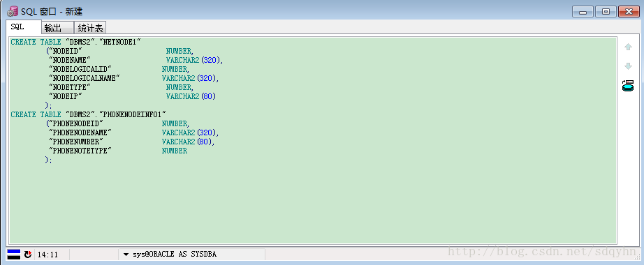This screenshot has height=265, width=644.
Task: Click the "PHONENUMBER" column name
Action: pos(76,142)
